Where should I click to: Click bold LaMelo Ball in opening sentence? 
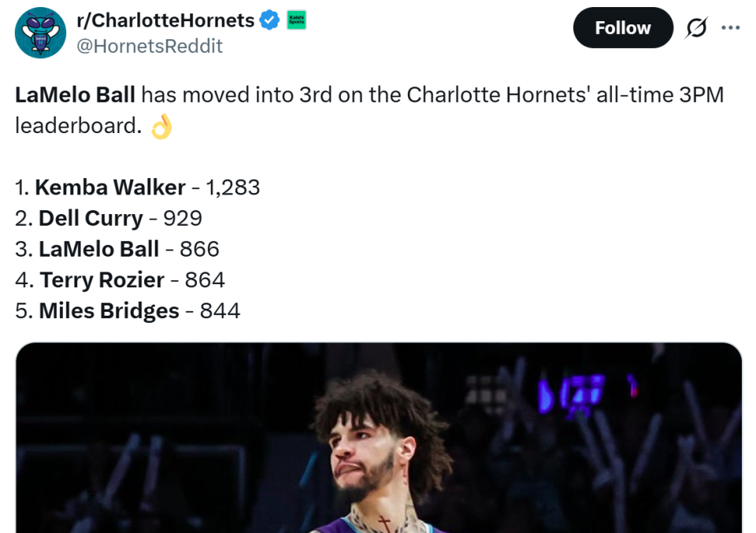click(x=75, y=95)
